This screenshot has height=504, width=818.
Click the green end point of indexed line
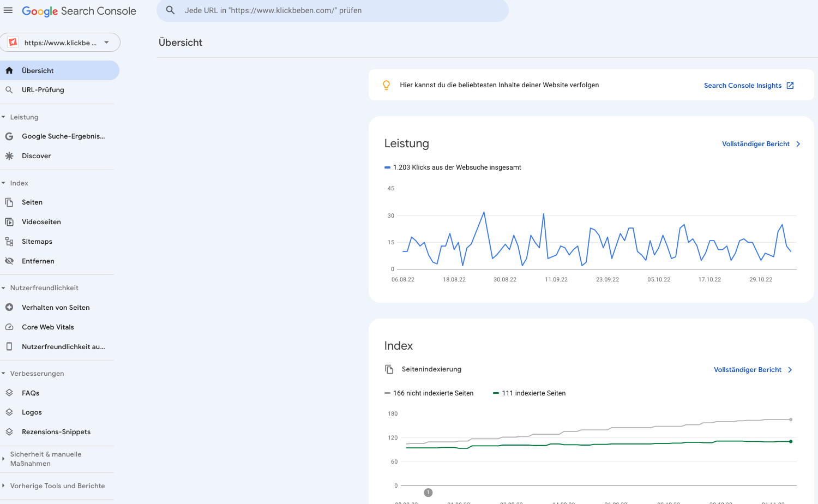791,441
